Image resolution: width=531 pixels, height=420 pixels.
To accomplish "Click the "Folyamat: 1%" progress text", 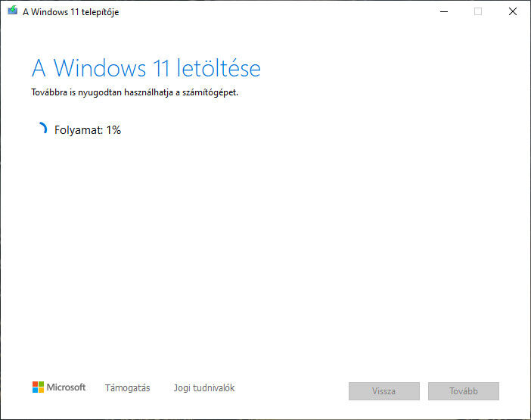I will pos(88,130).
